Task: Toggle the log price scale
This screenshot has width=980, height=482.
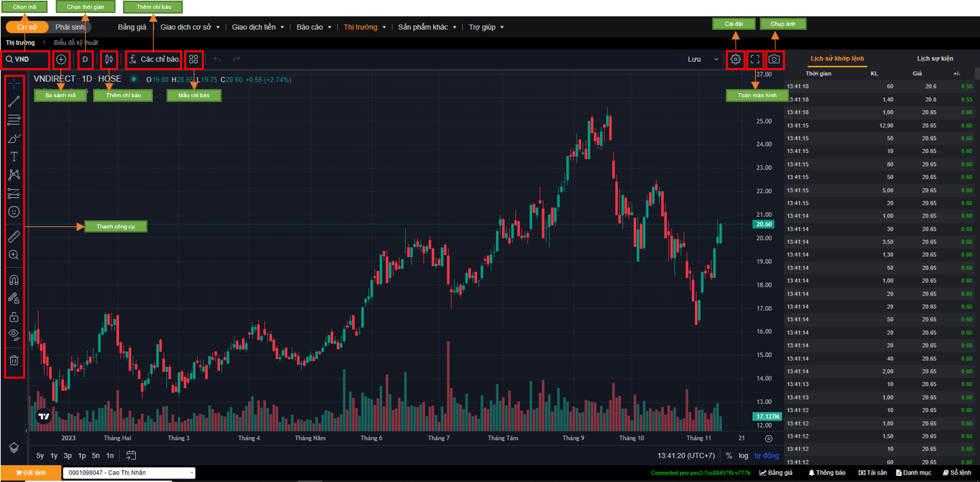Action: (744, 455)
